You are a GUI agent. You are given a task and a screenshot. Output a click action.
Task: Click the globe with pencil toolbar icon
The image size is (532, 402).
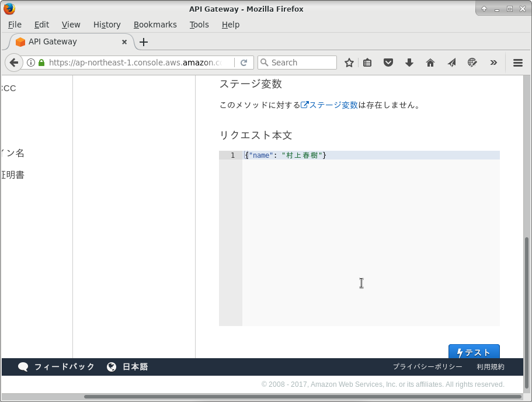pos(472,63)
